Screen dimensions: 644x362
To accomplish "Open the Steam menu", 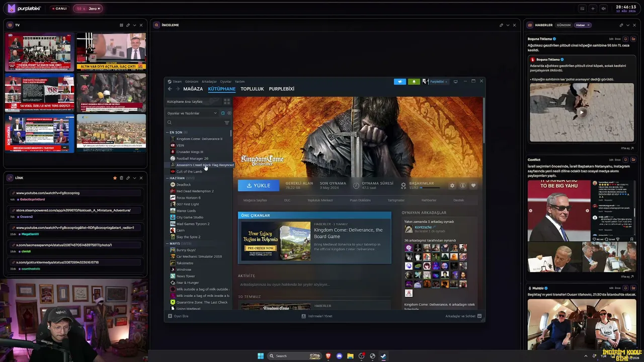I will pos(177,81).
